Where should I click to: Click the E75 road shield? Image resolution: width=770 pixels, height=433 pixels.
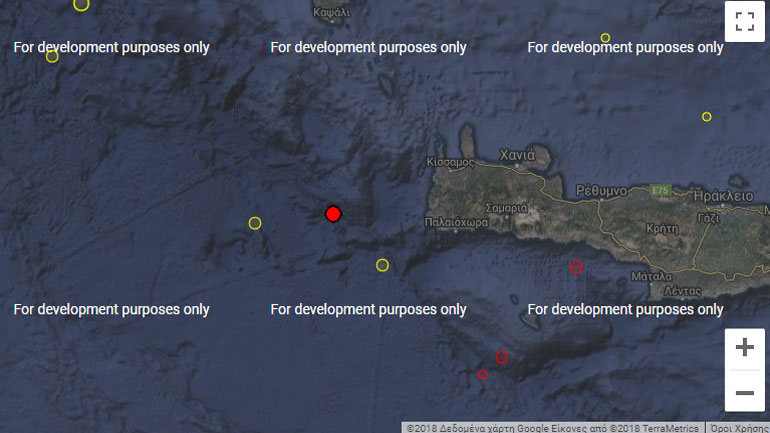(658, 189)
